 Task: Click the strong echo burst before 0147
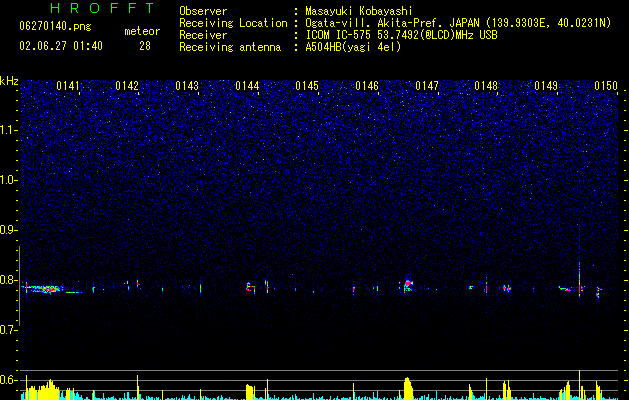(408, 285)
